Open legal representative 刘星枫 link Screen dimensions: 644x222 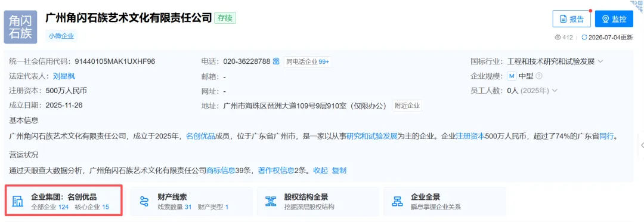coord(64,76)
